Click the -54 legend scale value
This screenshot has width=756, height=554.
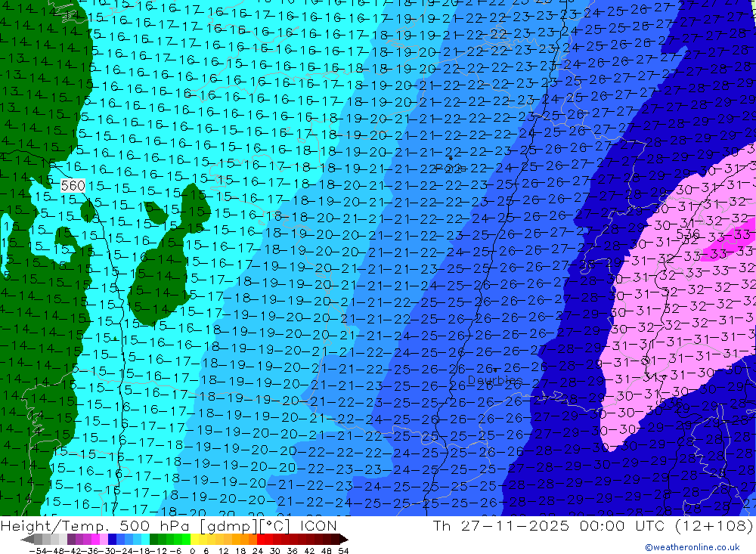tap(38, 551)
